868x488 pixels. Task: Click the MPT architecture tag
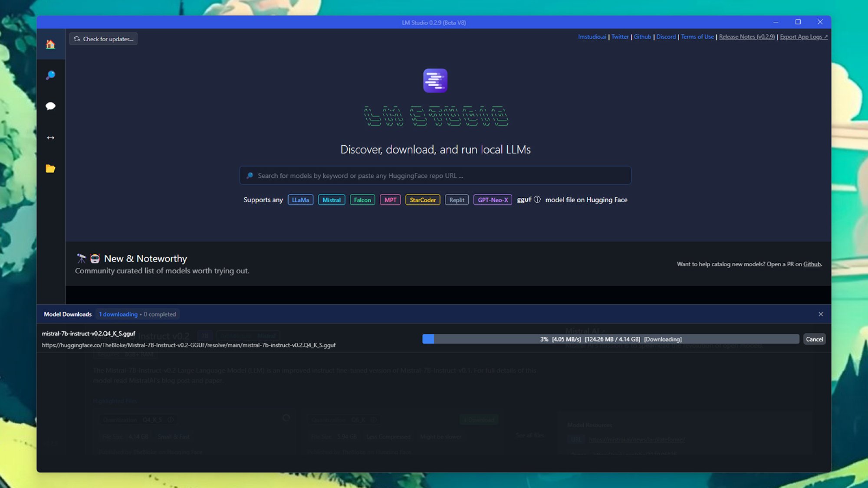(x=390, y=200)
